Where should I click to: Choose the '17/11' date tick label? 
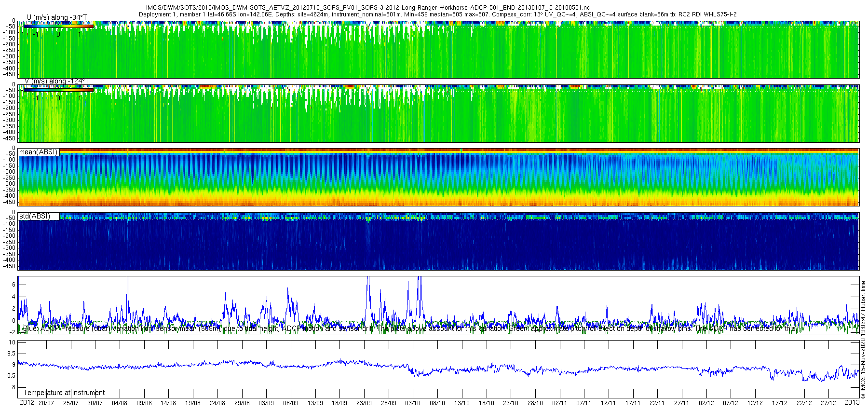(633, 403)
